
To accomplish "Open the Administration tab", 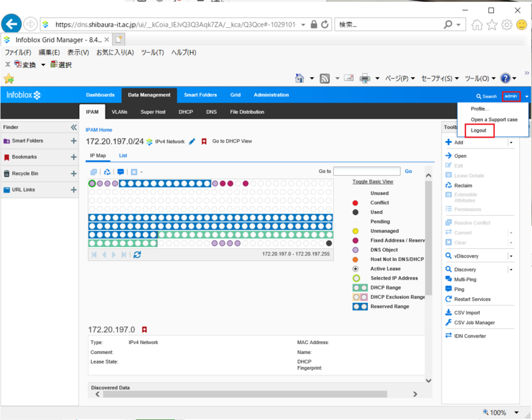I will [271, 95].
